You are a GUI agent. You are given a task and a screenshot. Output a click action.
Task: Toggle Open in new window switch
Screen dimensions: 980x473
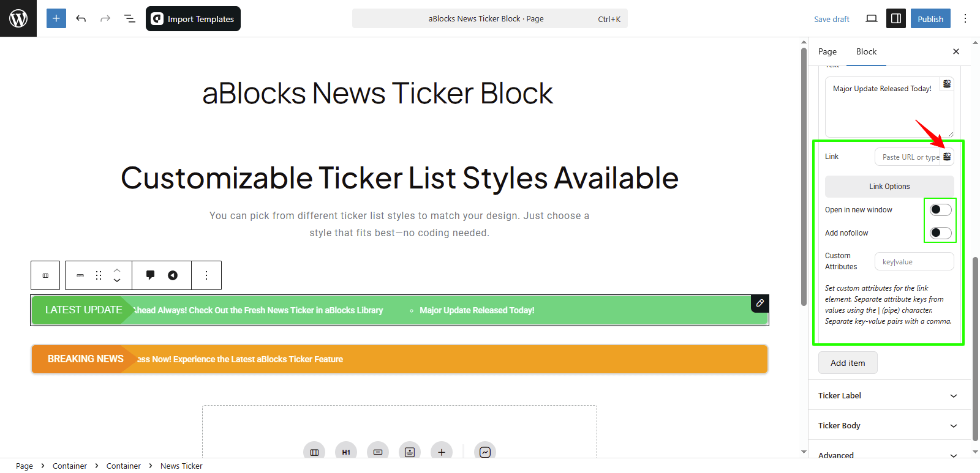pos(941,210)
